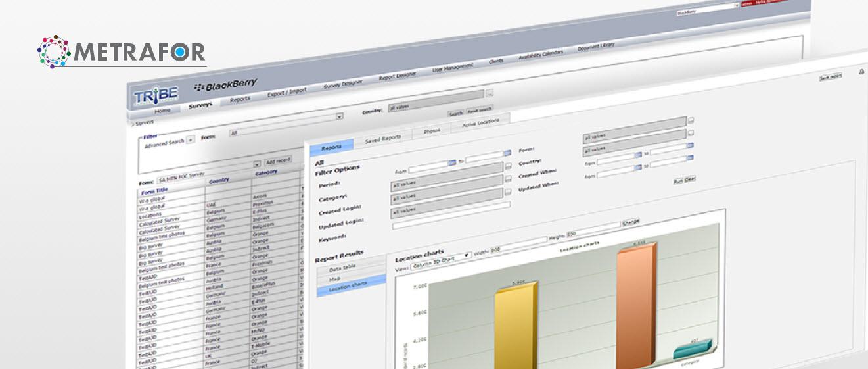Viewport: 868px width, 369px height.
Task: Open Availability Calendars
Action: tap(541, 55)
